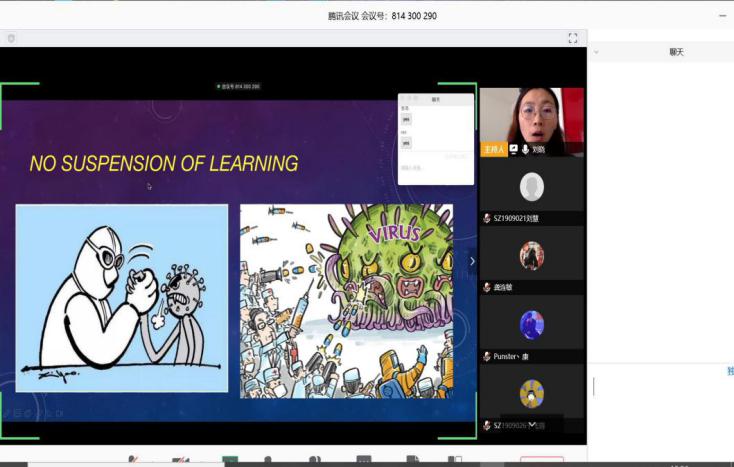Image resolution: width=734 pixels, height=467 pixels.
Task: Expand the participant strip using the side chevron
Action: (x=473, y=261)
